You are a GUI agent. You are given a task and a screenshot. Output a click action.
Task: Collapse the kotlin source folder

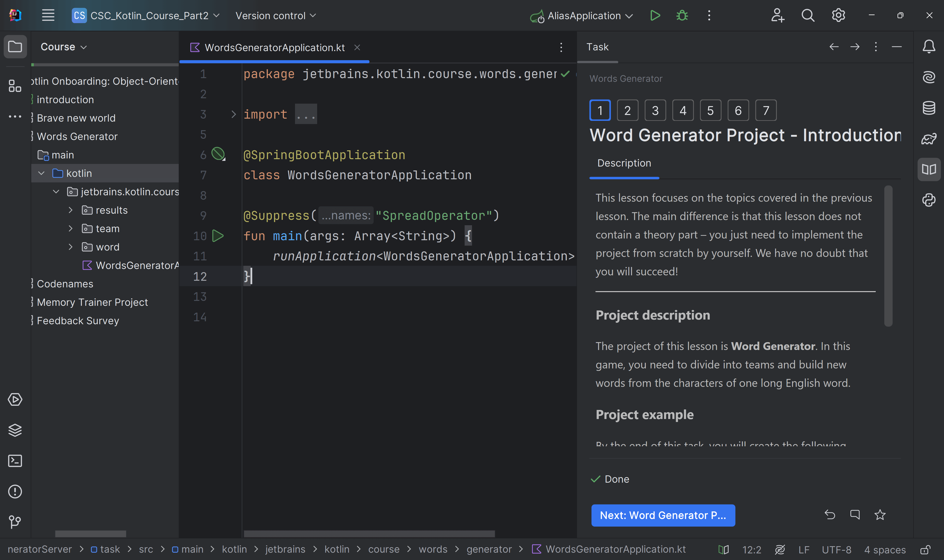(x=41, y=173)
